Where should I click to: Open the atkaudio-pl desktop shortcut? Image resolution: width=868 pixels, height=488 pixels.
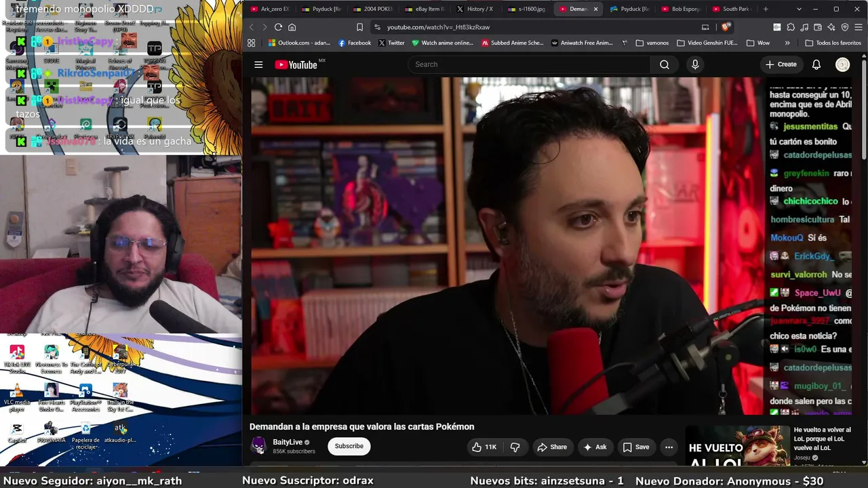(120, 432)
